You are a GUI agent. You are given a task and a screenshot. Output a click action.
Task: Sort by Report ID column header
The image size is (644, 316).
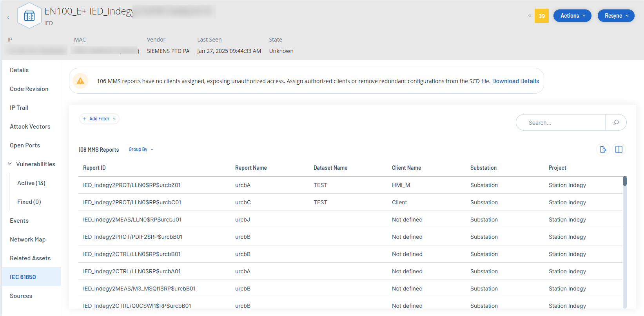(94, 168)
